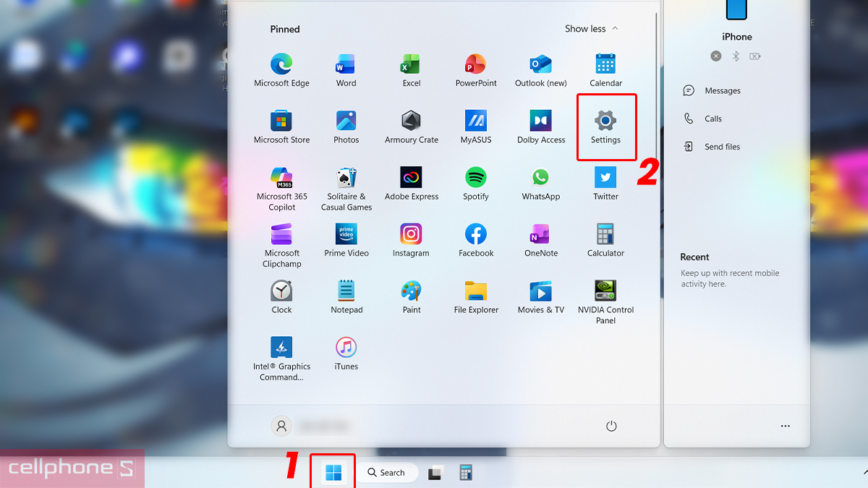868x488 pixels.
Task: Open Solitaire & Casual Games
Action: point(346,189)
